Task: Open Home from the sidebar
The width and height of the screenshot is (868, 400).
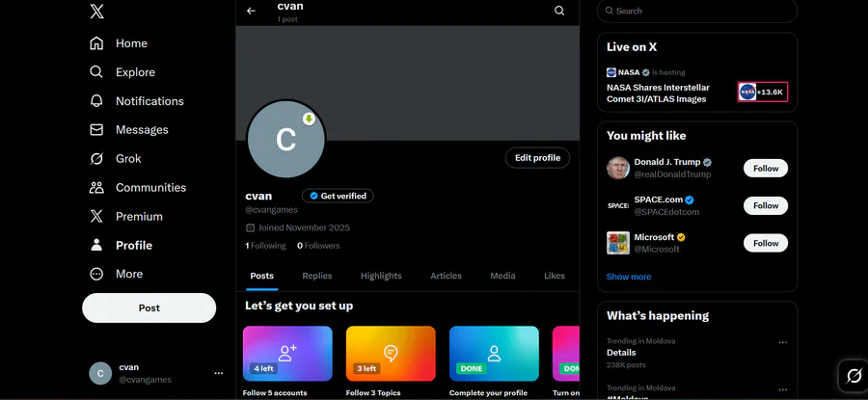Action: [119, 43]
